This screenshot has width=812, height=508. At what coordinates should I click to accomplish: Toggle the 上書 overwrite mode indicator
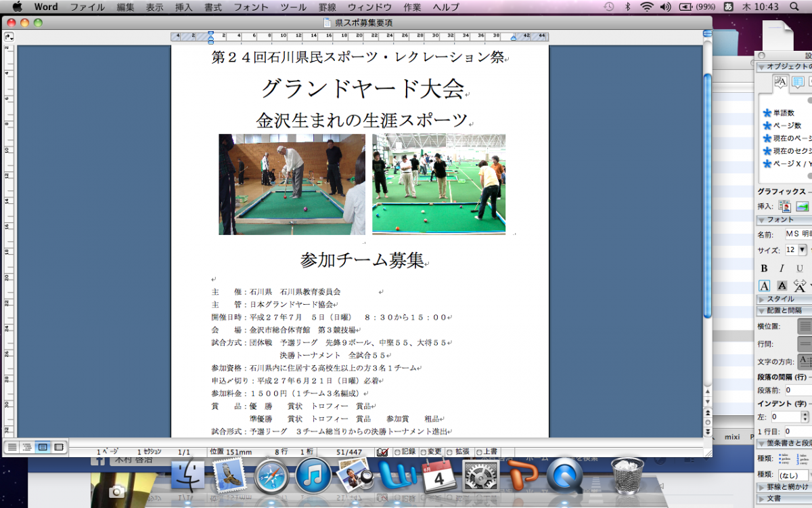(x=487, y=452)
